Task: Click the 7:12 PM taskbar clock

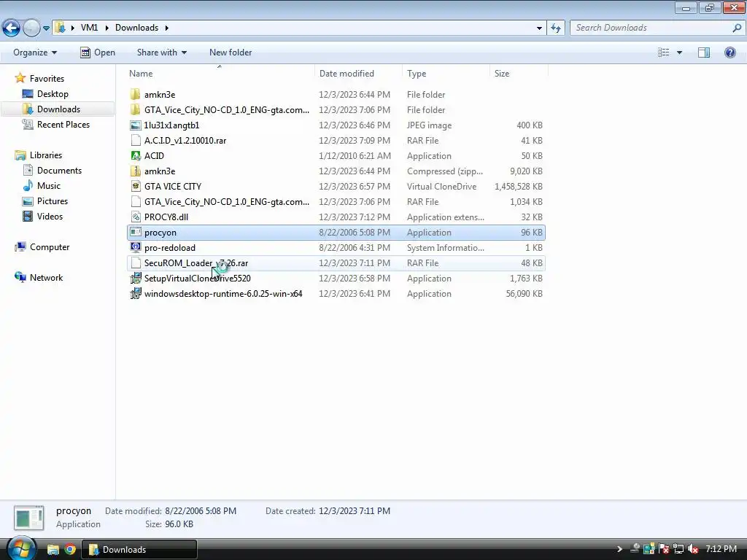Action: point(721,549)
